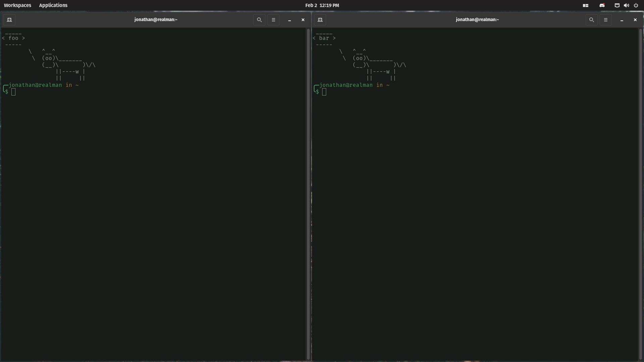Image resolution: width=644 pixels, height=362 pixels.
Task: Open a new tab in the right terminal
Action: (x=320, y=20)
